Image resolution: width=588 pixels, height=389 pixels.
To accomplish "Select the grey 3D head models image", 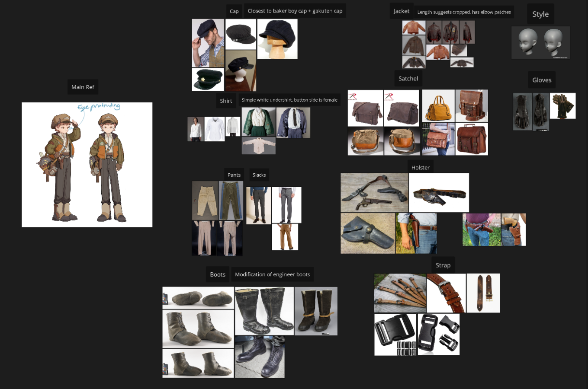I will pyautogui.click(x=540, y=43).
